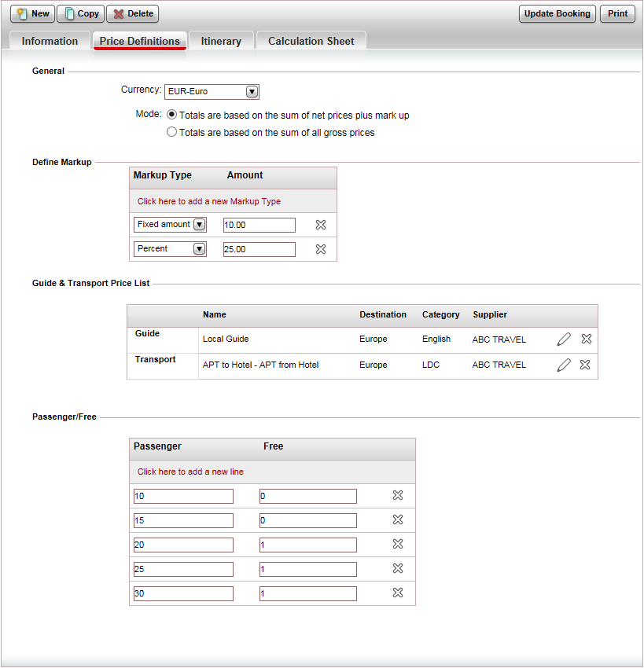Click ABC TRAVEL supplier in the Guide row
644x668 pixels.
click(x=499, y=340)
